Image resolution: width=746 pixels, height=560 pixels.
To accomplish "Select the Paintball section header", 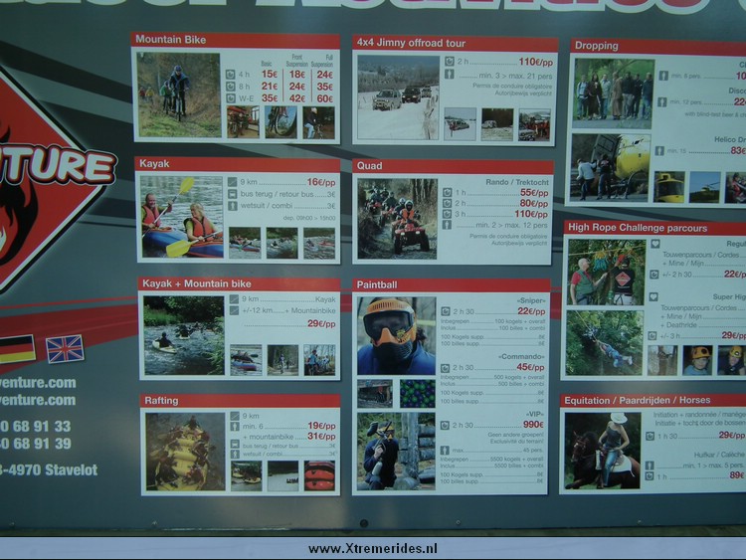I will click(452, 285).
